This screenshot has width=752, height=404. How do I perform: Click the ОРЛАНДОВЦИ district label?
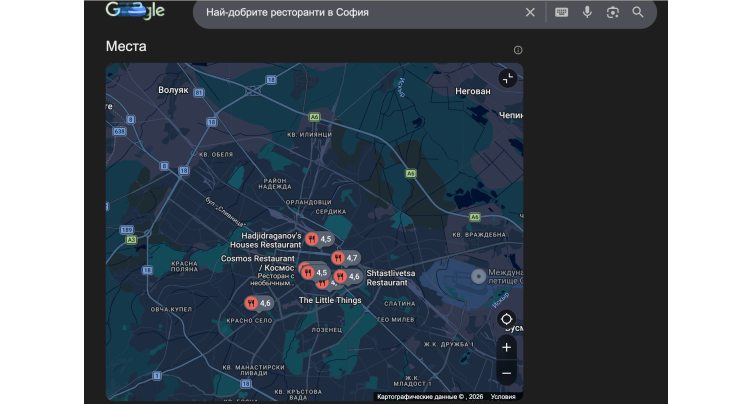coord(308,202)
